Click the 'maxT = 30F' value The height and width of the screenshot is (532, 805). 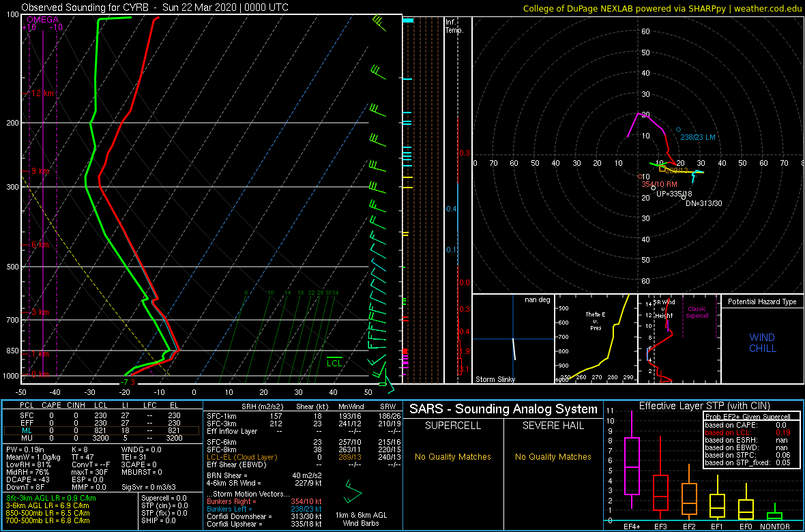(90, 473)
